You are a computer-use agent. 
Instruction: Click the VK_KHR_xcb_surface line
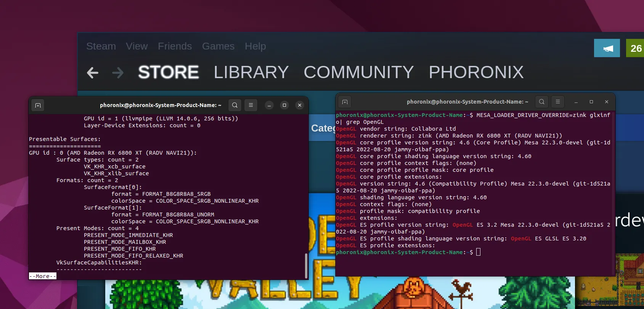coord(115,167)
